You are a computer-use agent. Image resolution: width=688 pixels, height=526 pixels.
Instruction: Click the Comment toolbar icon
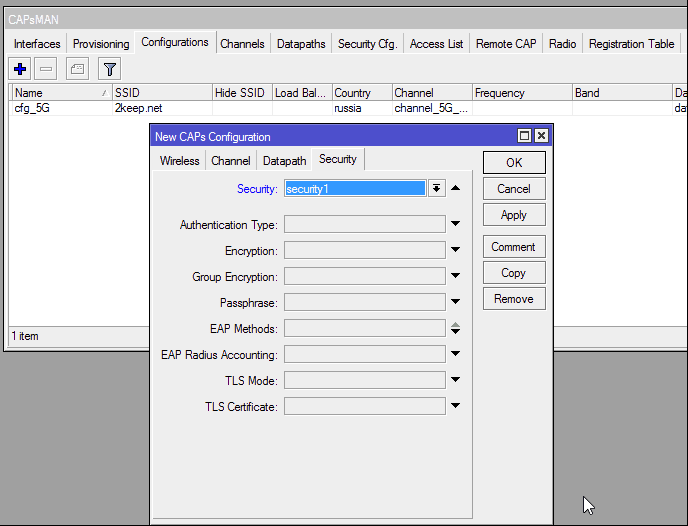click(x=77, y=69)
